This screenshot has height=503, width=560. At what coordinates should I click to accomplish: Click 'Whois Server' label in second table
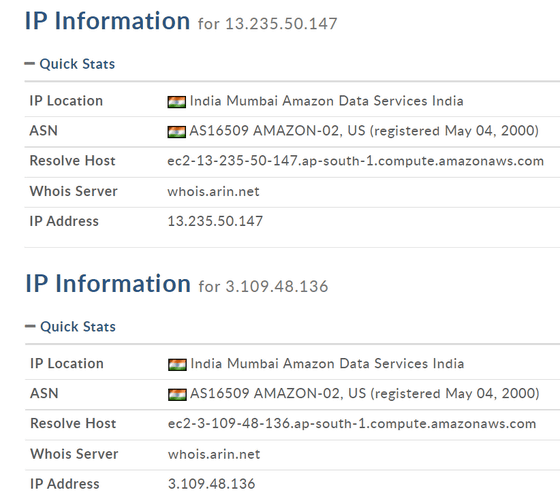point(74,454)
